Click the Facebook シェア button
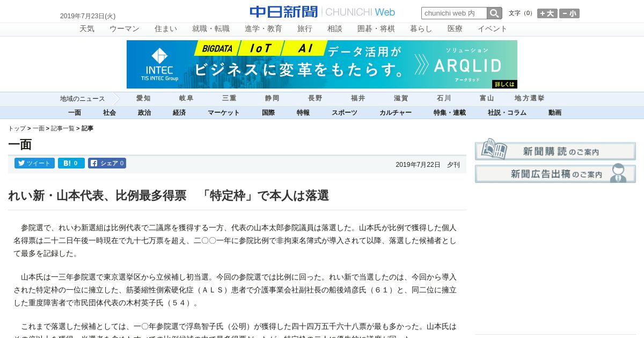 [107, 163]
